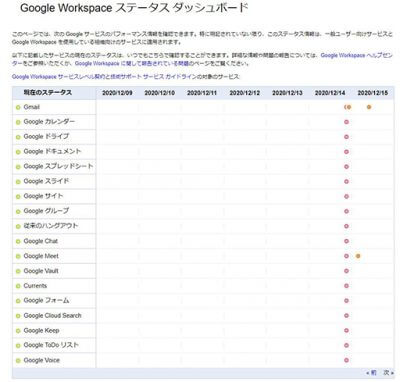Image resolution: width=400 pixels, height=382 pixels.
Task: Open the red outage dot in Google ドライブ row
Action: [x=346, y=137]
